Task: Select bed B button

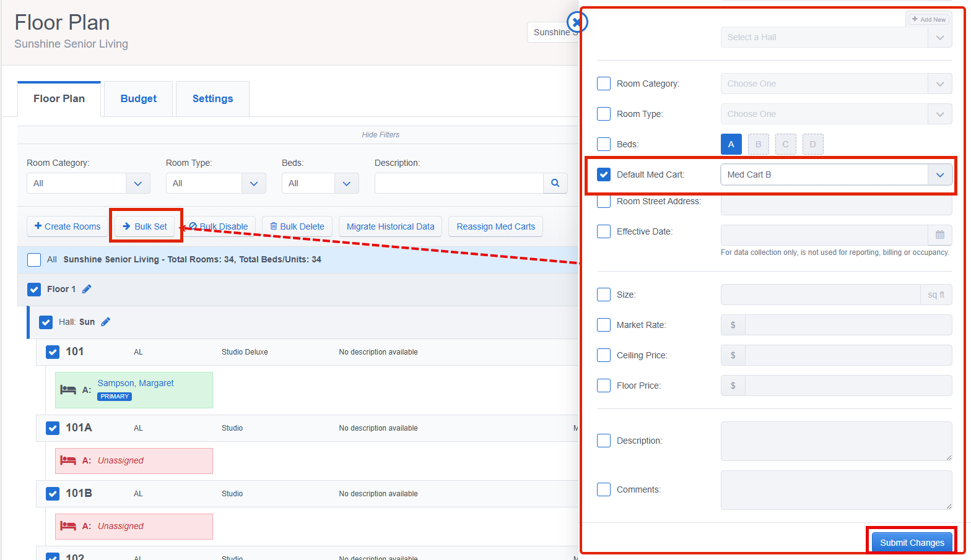Action: pos(759,144)
